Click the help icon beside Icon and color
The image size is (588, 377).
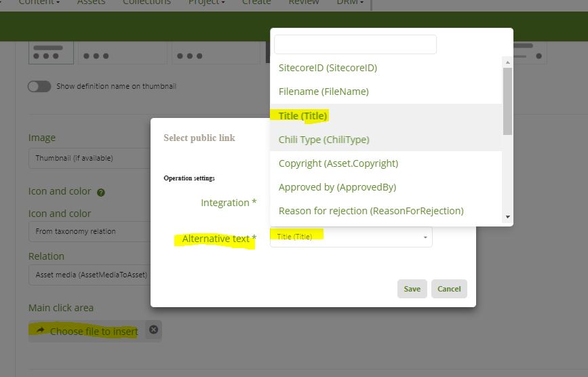tap(101, 193)
